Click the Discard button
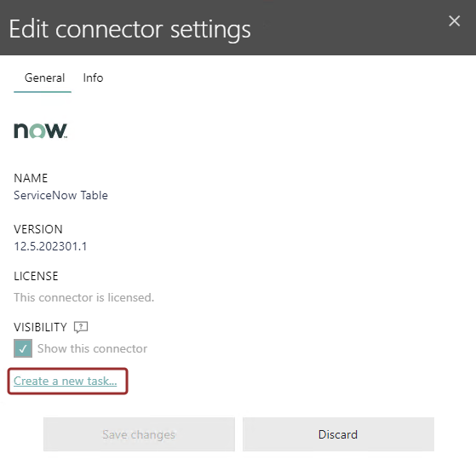The height and width of the screenshot is (465, 476). [x=338, y=434]
